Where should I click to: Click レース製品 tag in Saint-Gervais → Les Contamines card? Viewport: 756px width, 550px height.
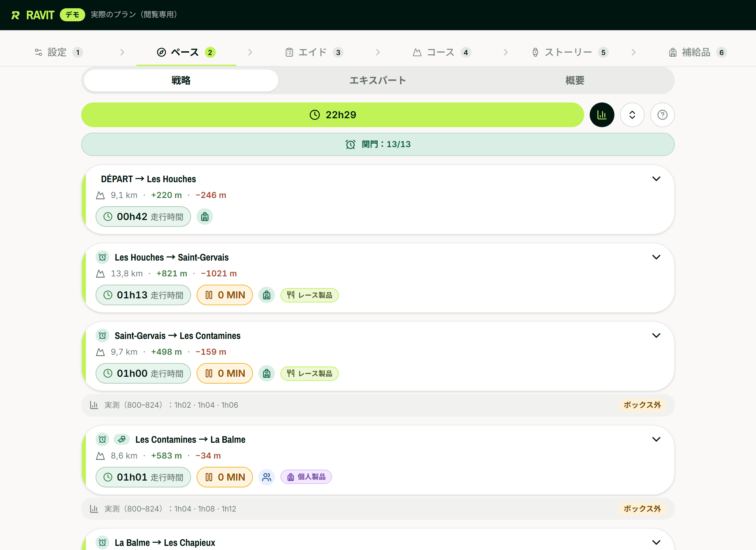tap(310, 373)
